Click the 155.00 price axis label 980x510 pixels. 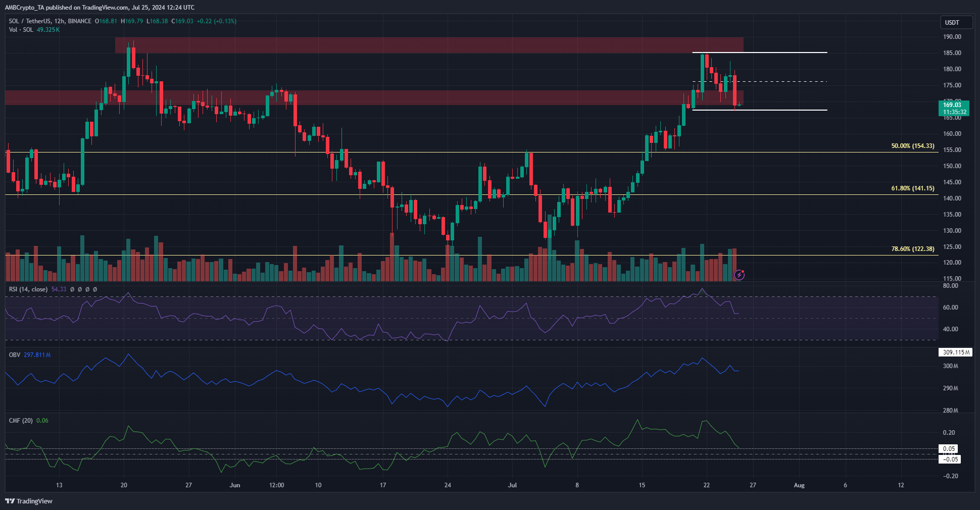tap(952, 150)
